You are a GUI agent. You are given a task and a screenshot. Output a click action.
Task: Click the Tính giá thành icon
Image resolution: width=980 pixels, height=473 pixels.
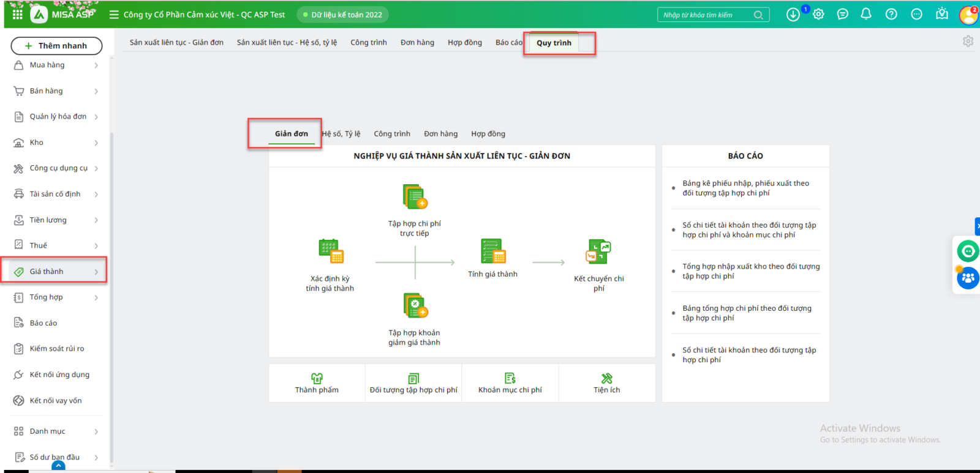(x=492, y=251)
